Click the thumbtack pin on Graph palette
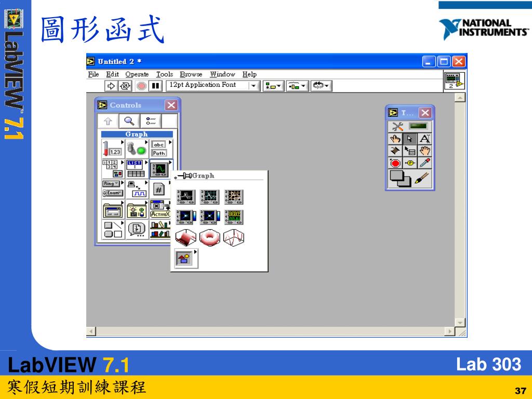The height and width of the screenshot is (399, 532). [x=183, y=176]
